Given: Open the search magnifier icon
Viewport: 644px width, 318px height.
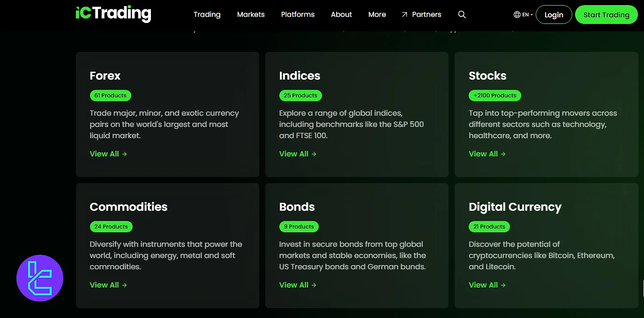Looking at the screenshot, I should (462, 15).
